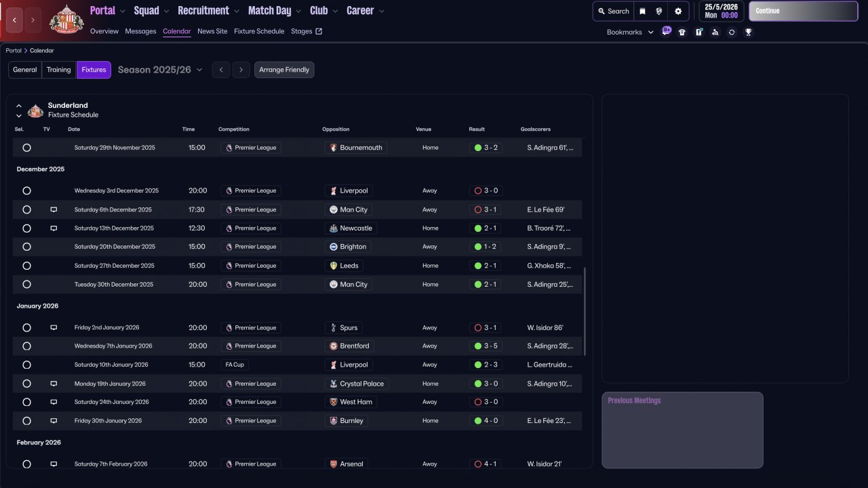Select the Saturday 27th December 2025 fixture radio
The width and height of the screenshot is (868, 488).
click(26, 266)
